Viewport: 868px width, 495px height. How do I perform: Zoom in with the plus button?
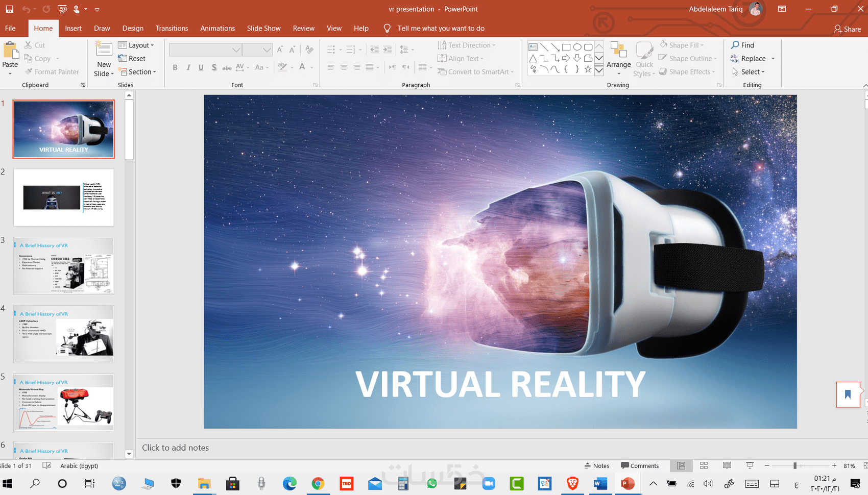coord(834,465)
